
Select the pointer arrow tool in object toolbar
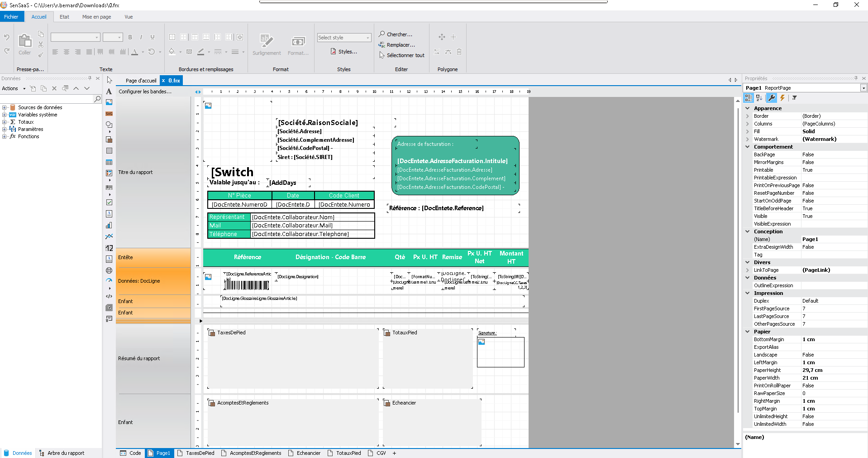click(x=109, y=80)
